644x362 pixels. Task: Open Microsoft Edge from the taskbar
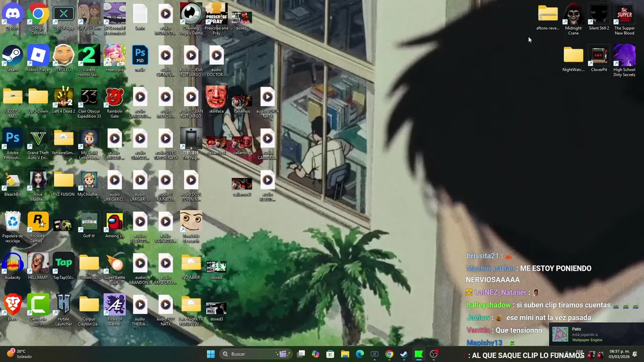359,354
